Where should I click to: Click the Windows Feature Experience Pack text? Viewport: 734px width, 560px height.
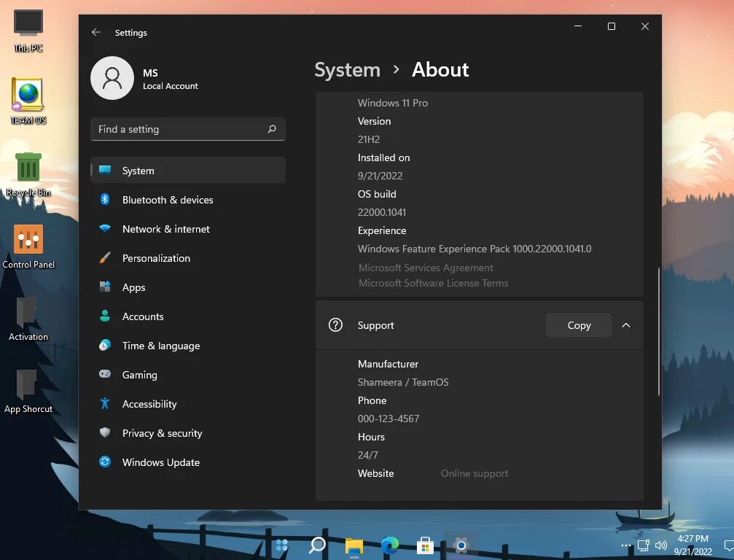click(x=475, y=249)
